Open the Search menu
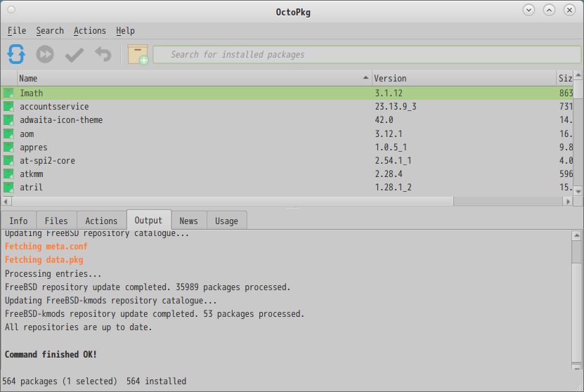This screenshot has height=392, width=584. coord(50,31)
